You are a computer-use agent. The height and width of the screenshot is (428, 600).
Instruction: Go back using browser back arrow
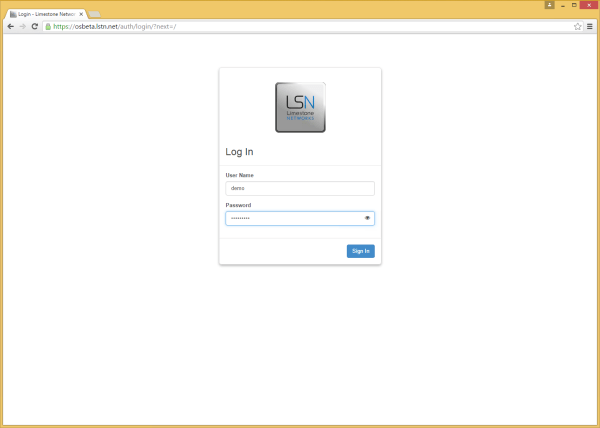[x=11, y=26]
